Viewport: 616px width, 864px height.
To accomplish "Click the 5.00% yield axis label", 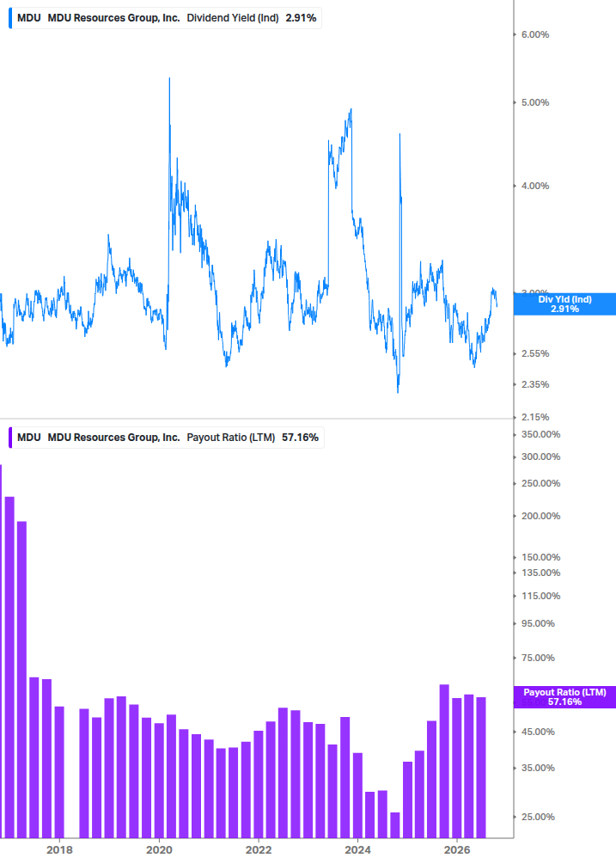I will pyautogui.click(x=535, y=102).
